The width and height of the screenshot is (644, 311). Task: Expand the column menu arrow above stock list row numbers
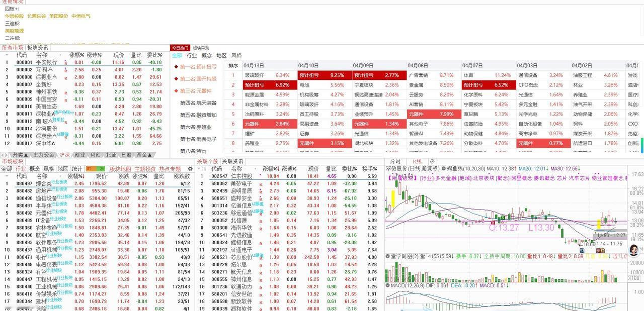(x=7, y=55)
